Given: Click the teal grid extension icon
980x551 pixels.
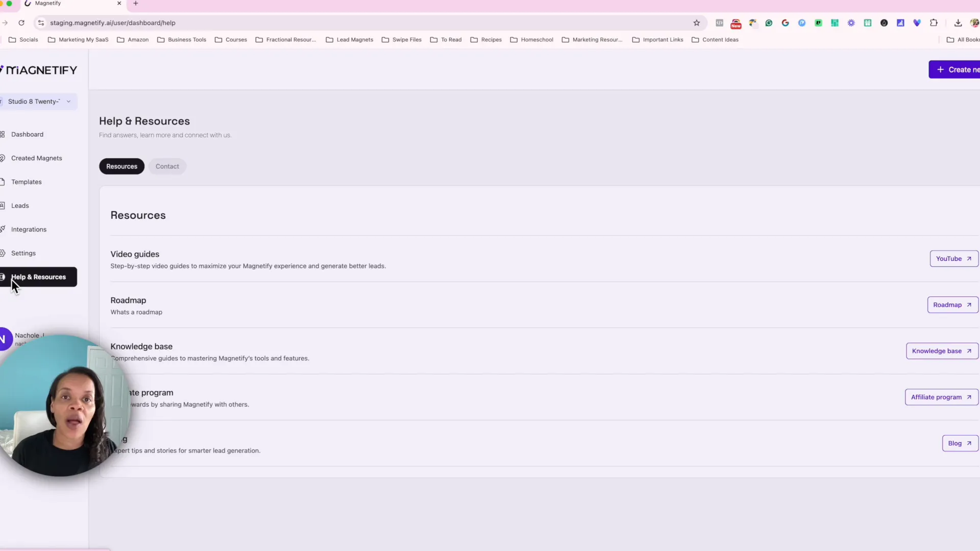Looking at the screenshot, I should tap(835, 23).
